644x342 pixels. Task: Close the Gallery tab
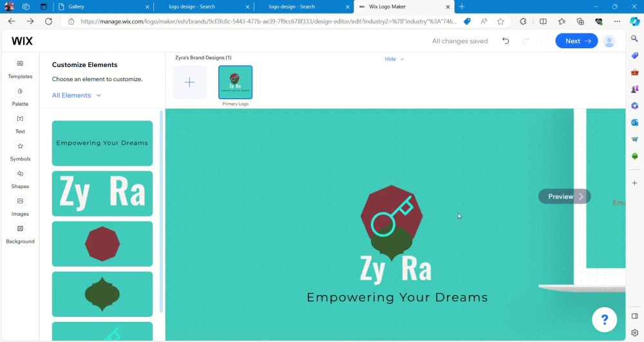pyautogui.click(x=147, y=6)
